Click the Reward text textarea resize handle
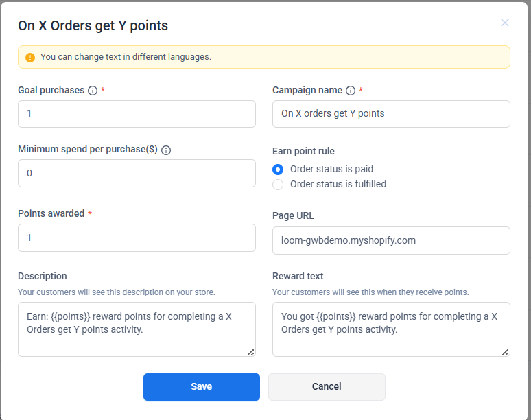 click(x=505, y=352)
